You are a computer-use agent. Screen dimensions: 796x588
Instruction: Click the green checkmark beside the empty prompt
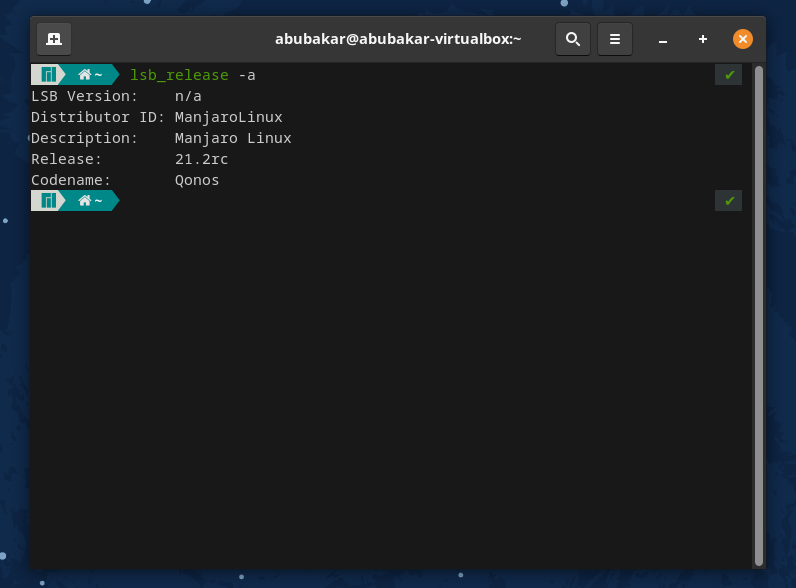coord(728,201)
